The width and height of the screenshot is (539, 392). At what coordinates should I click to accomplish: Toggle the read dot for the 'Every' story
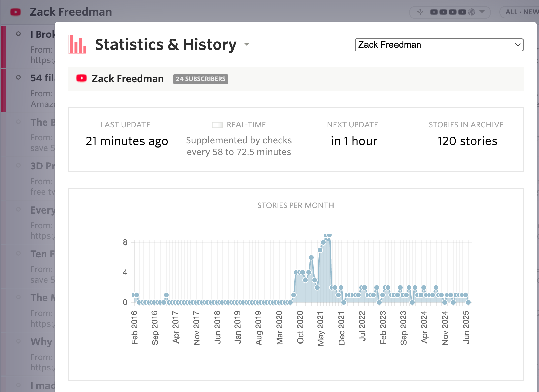[19, 209]
